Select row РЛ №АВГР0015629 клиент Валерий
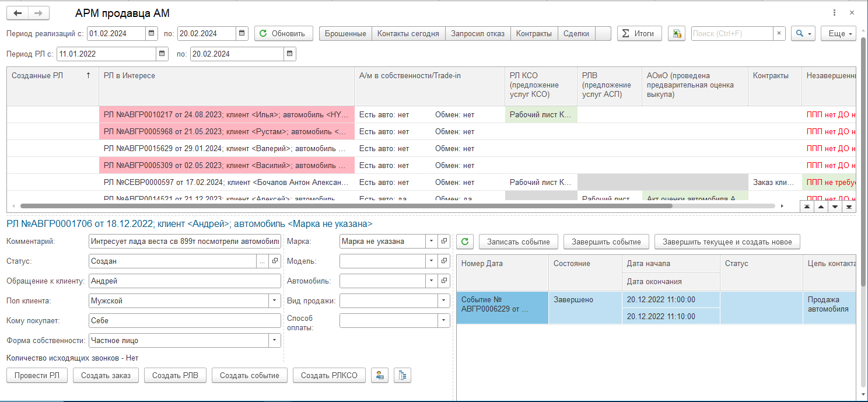This screenshot has width=868, height=402. 227,148
